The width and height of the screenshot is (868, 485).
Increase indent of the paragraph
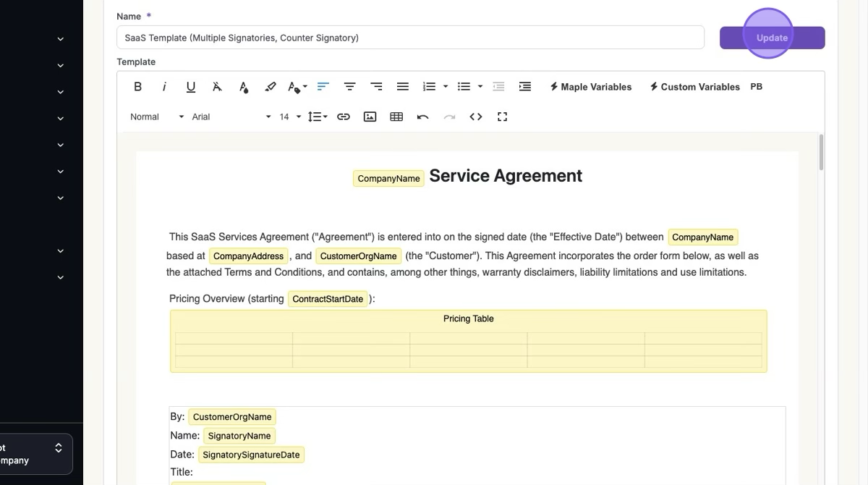[525, 87]
